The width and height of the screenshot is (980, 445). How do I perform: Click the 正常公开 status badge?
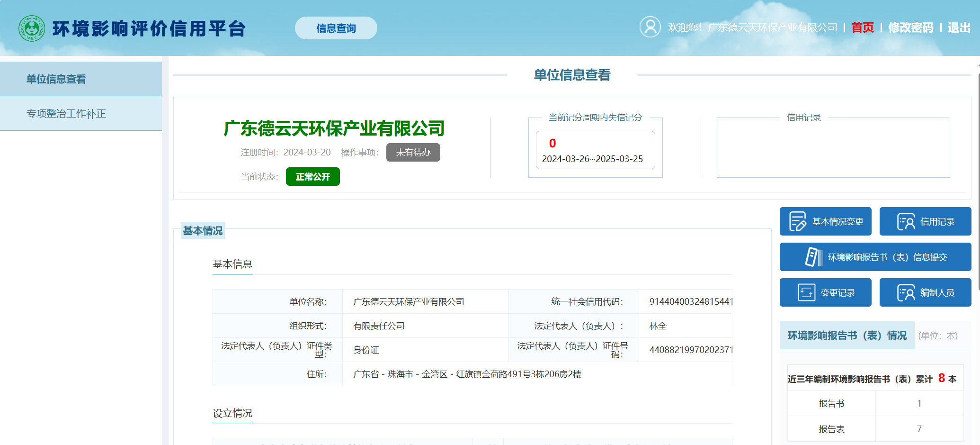313,176
